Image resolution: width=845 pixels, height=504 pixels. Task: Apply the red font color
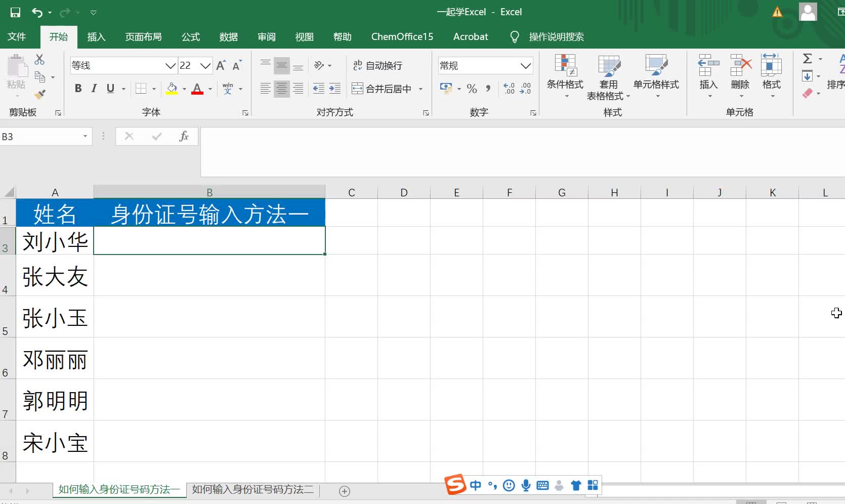pyautogui.click(x=197, y=89)
